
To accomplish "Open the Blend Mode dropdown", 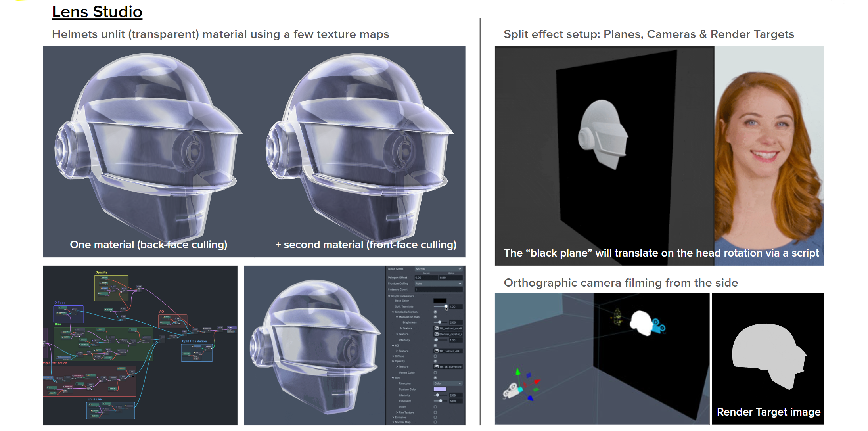I will (439, 269).
